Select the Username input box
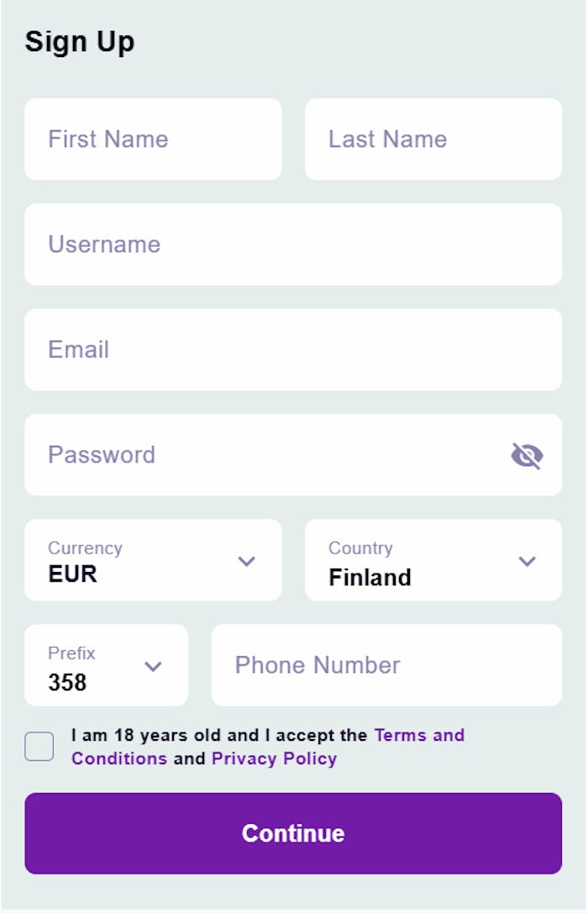This screenshot has height=913, width=588. click(x=293, y=244)
